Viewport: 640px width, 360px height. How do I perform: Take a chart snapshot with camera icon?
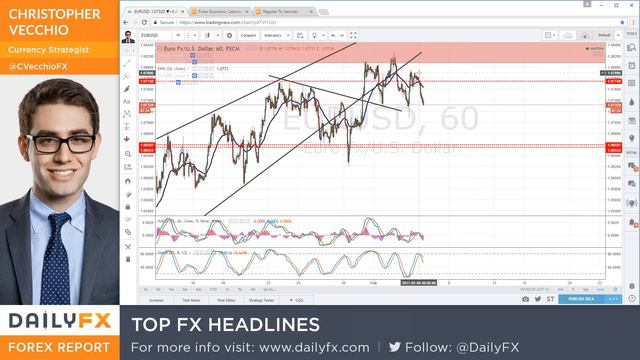(526, 299)
